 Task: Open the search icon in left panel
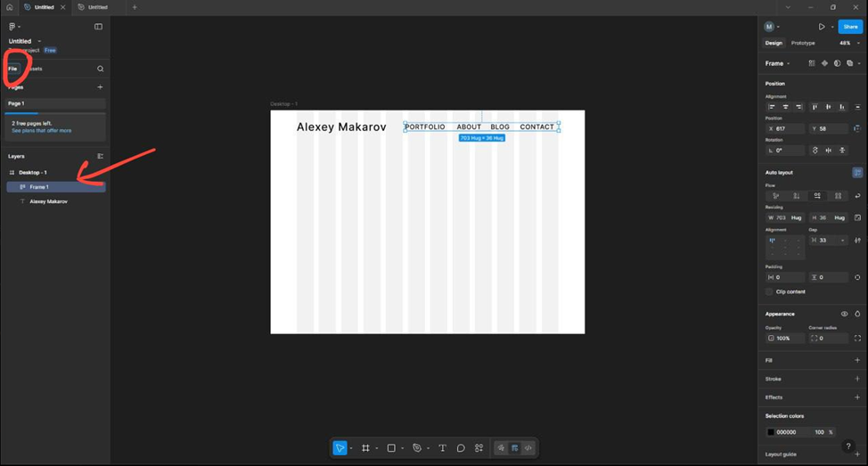[100, 69]
